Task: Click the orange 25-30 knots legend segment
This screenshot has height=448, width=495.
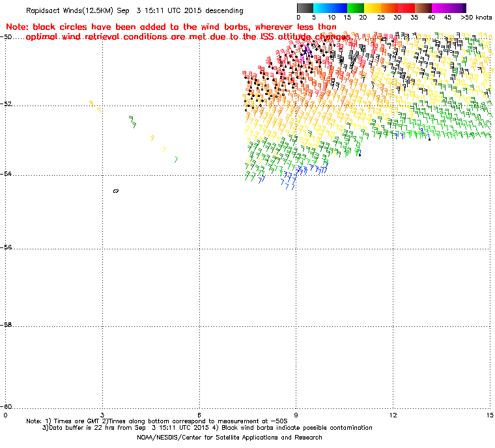Action: [389, 8]
